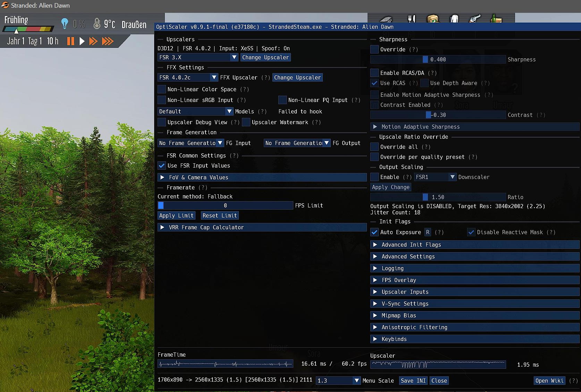
Task: Click the Sharpness 0.400 slider
Action: click(438, 59)
